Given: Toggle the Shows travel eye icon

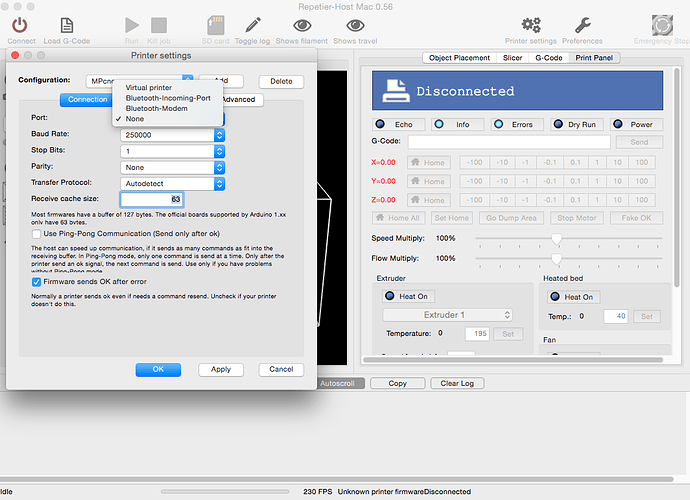Looking at the screenshot, I should point(355,26).
